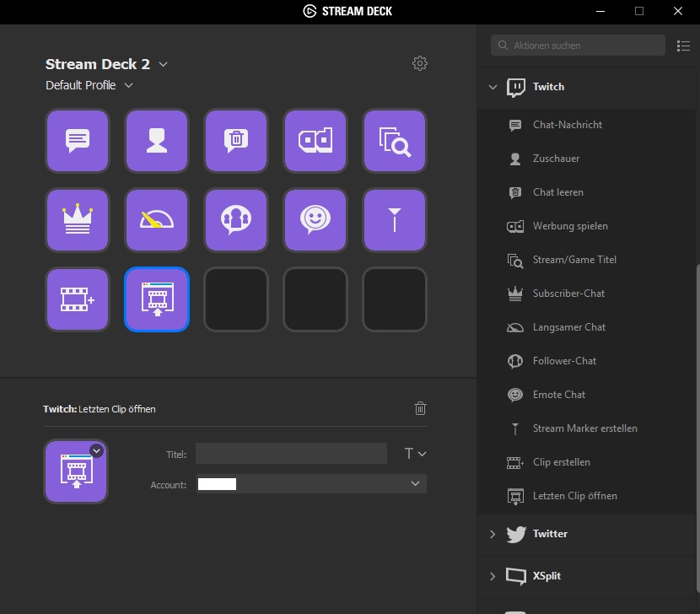Select the Chat message key on the deck grid
The height and width of the screenshot is (614, 700).
(78, 141)
